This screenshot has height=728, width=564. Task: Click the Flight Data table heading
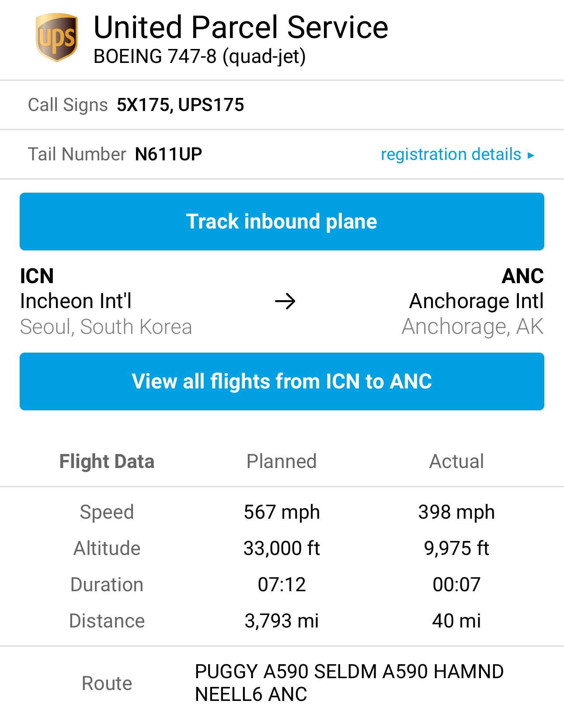[107, 461]
